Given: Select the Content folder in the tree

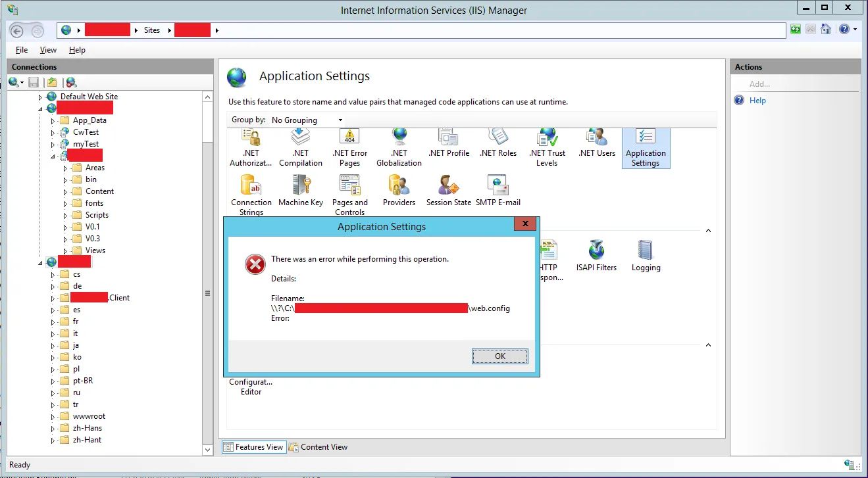Looking at the screenshot, I should coord(99,191).
